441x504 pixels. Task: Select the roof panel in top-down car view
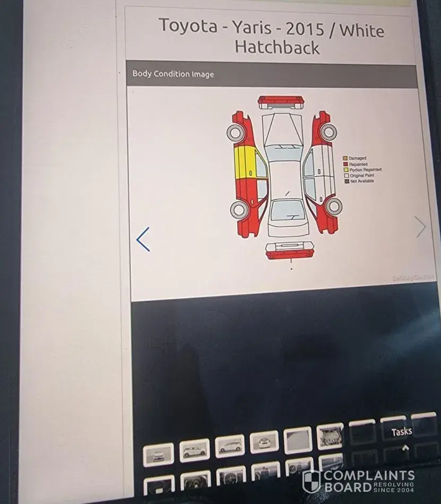(286, 180)
